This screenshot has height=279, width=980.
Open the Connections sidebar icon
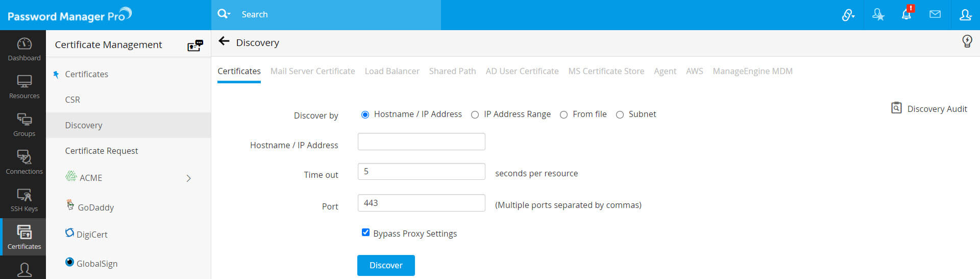(x=24, y=162)
